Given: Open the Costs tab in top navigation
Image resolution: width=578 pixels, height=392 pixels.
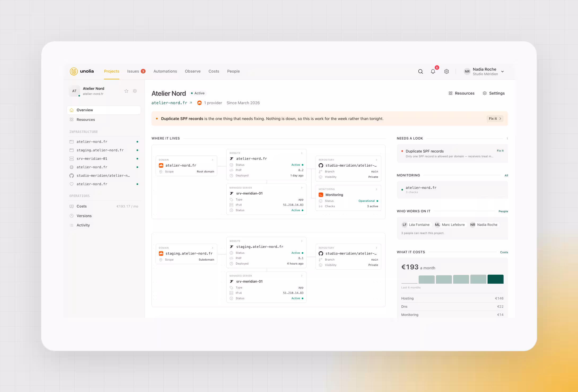Looking at the screenshot, I should [214, 71].
